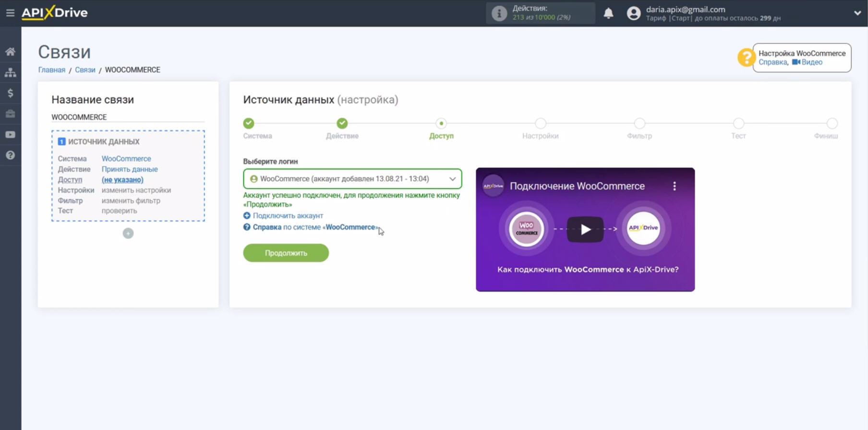This screenshot has width=868, height=430.
Task: Jump to the Фильтр step
Action: click(639, 124)
